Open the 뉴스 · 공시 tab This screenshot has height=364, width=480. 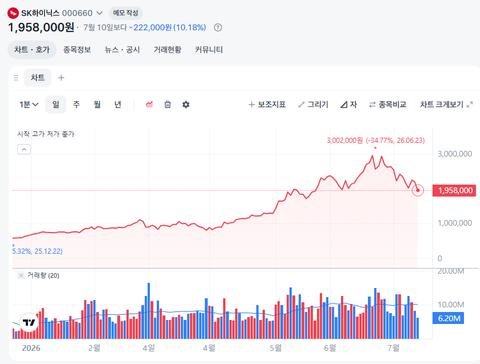tap(122, 50)
